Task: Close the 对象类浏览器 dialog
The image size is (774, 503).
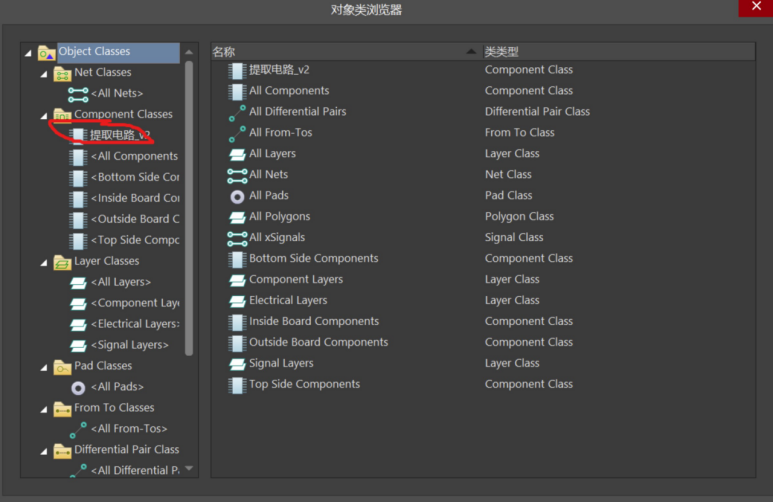Action: pyautogui.click(x=755, y=8)
